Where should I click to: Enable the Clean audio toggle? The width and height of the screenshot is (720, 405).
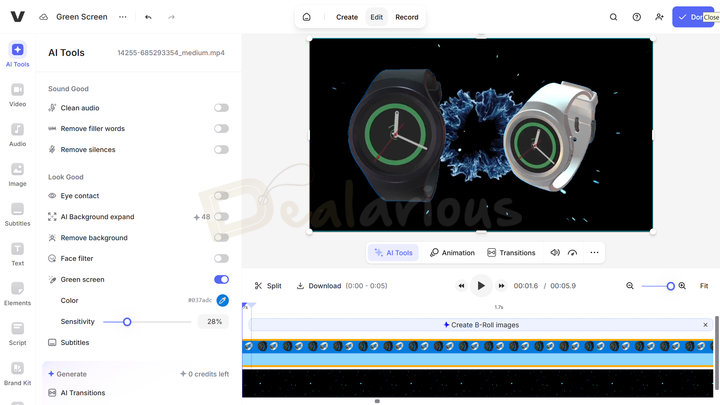tap(221, 108)
